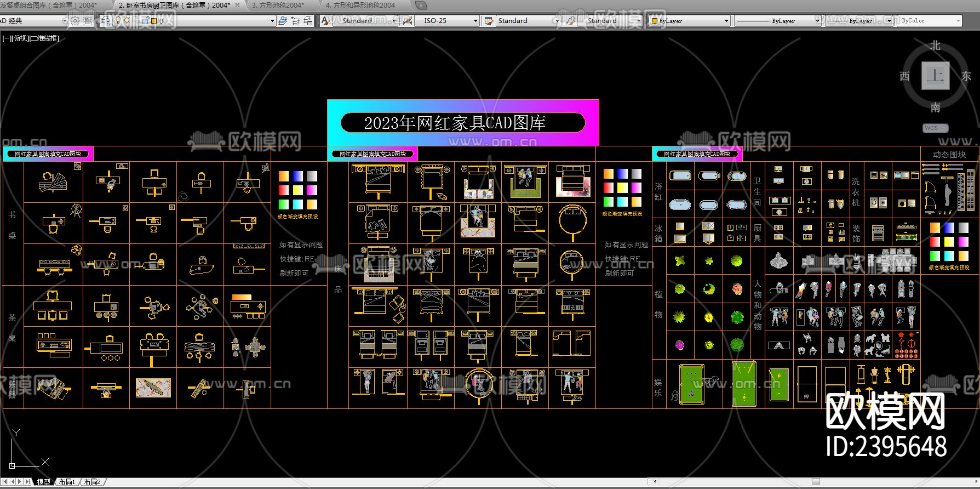Close the 卧室书房厨卫图库 drawing tab
Image resolution: width=980 pixels, height=489 pixels.
(237, 5)
